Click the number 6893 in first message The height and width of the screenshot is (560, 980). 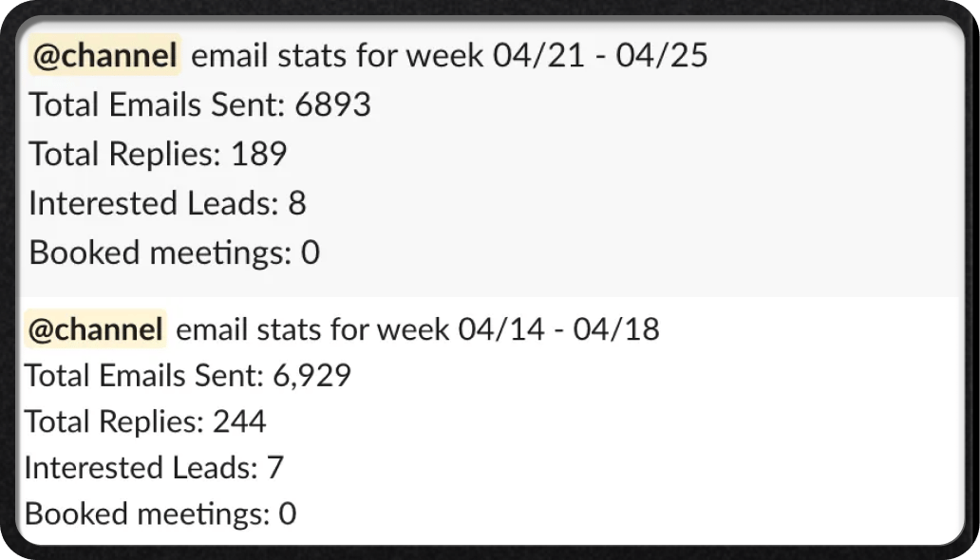(x=332, y=104)
